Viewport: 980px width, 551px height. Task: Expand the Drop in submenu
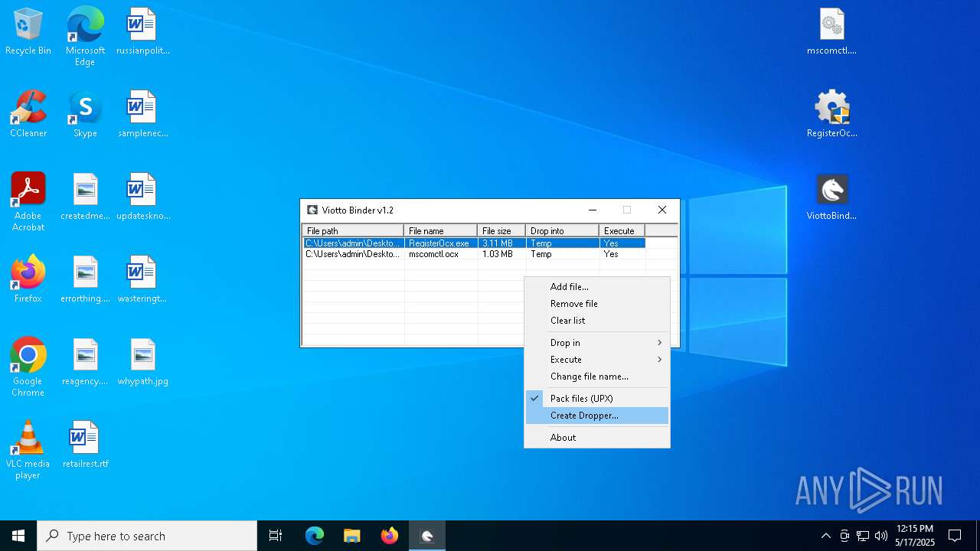pos(597,342)
